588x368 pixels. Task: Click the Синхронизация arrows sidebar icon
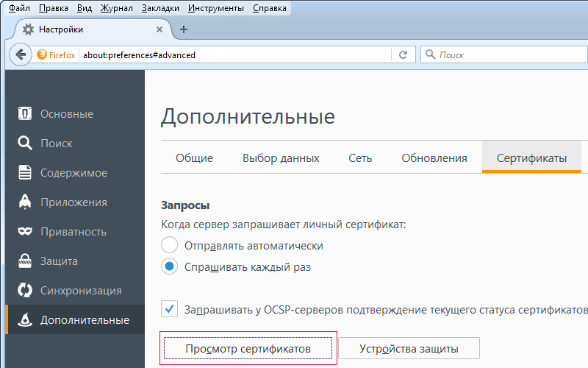[x=25, y=290]
